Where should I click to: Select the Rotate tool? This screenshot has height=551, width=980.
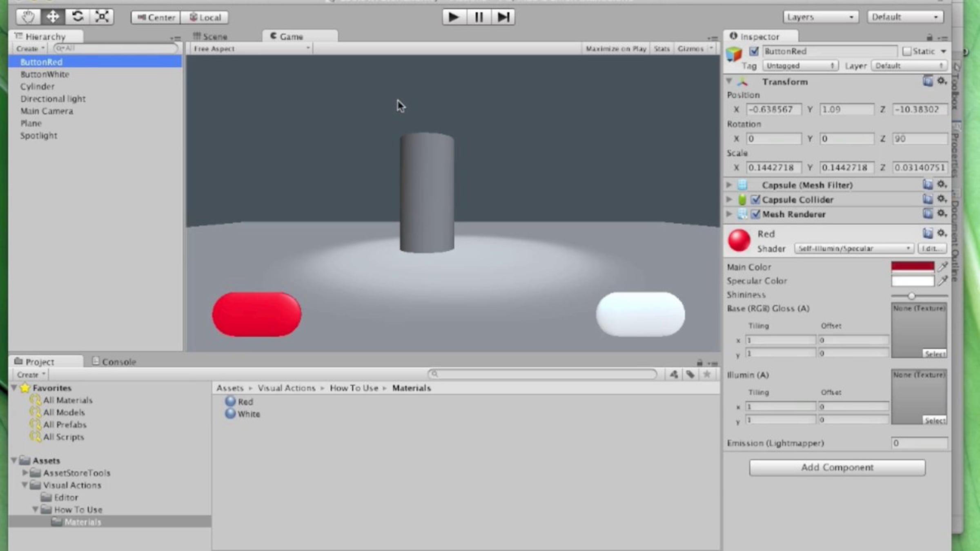click(78, 17)
